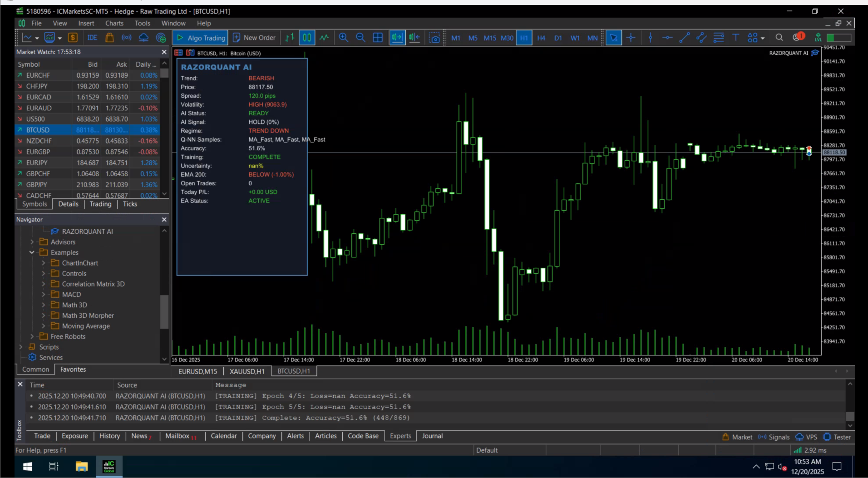Open the copy trading add-signal icon
This screenshot has width=868, height=478.
click(161, 38)
